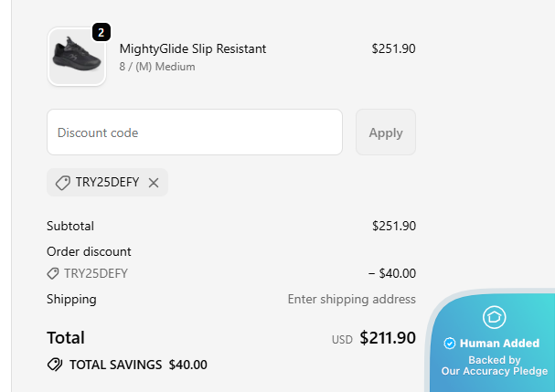The image size is (555, 392).
Task: Click the USD currency label
Action: click(x=342, y=339)
